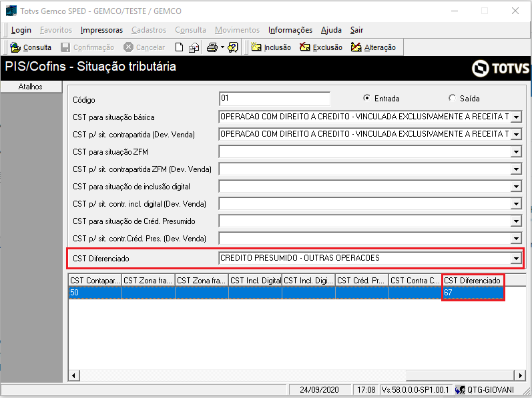
Task: Open the printer dropdown arrow
Action: 222,47
